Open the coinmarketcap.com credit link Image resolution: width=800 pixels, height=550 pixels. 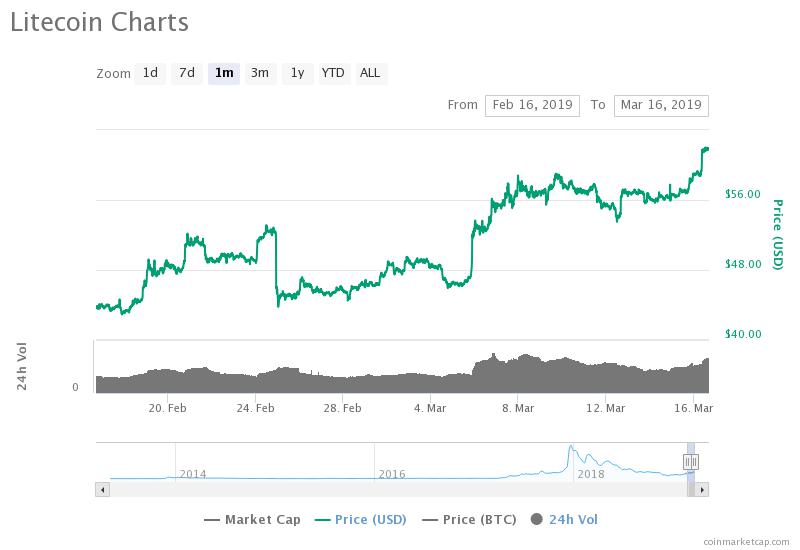tap(745, 542)
